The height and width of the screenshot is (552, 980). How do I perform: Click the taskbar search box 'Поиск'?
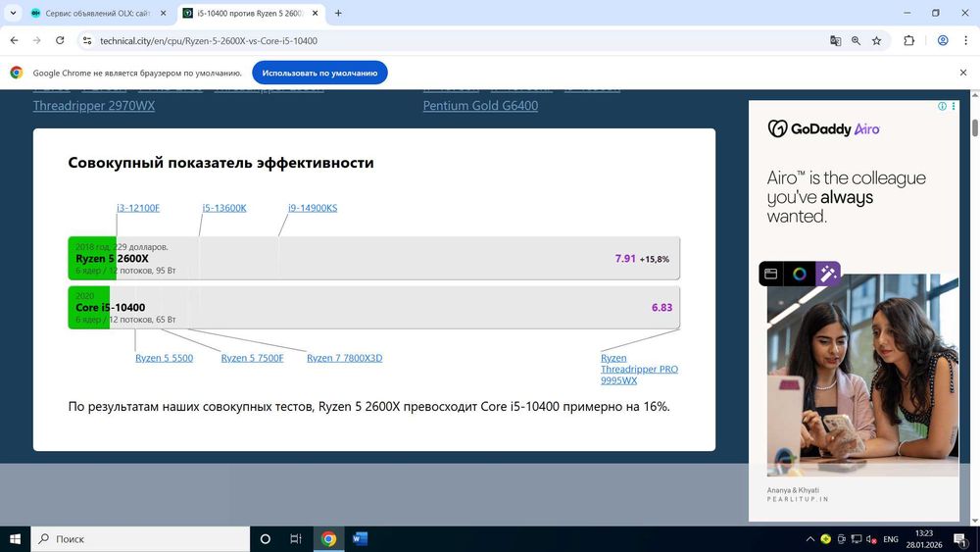[x=140, y=539]
